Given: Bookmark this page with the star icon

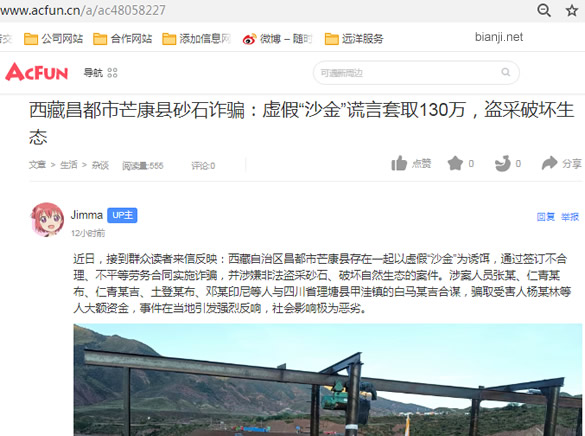Looking at the screenshot, I should click(x=572, y=10).
